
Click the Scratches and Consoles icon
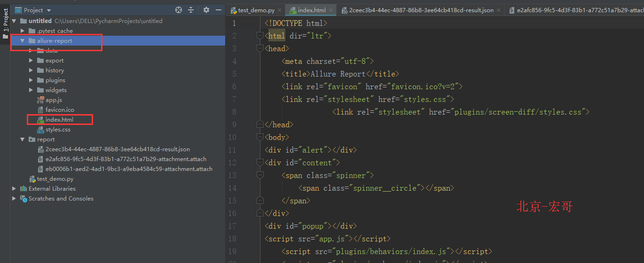click(x=24, y=199)
